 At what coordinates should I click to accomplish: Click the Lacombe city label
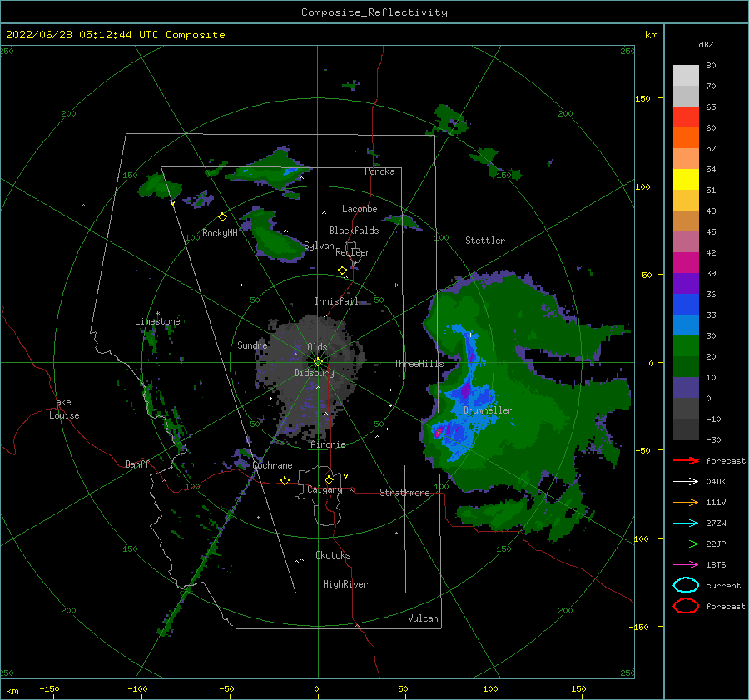pos(360,209)
